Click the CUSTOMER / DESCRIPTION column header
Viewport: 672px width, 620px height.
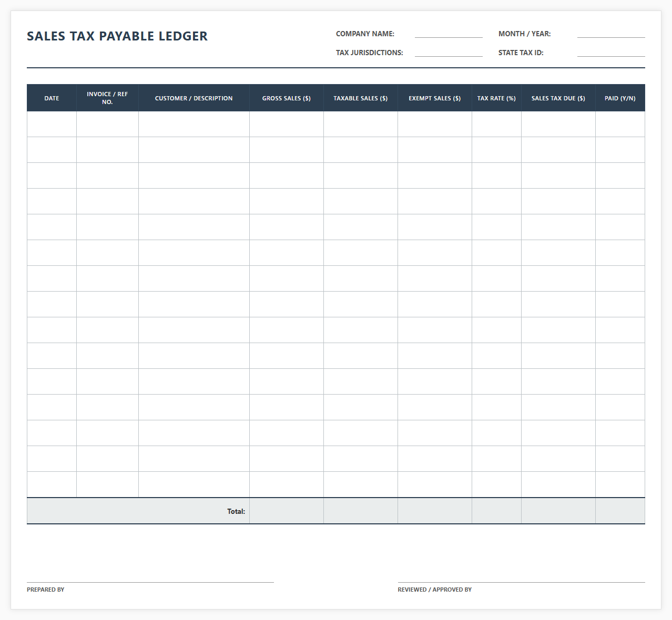point(194,98)
